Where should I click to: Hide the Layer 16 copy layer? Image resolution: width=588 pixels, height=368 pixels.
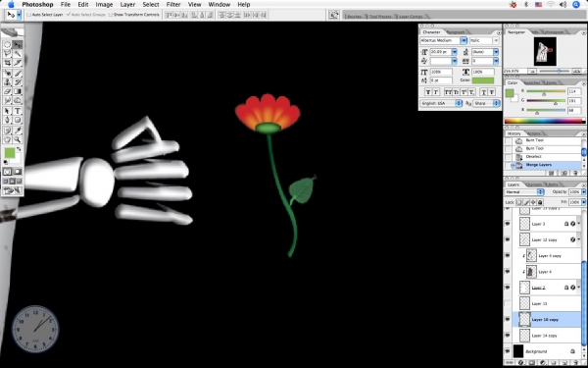click(508, 320)
